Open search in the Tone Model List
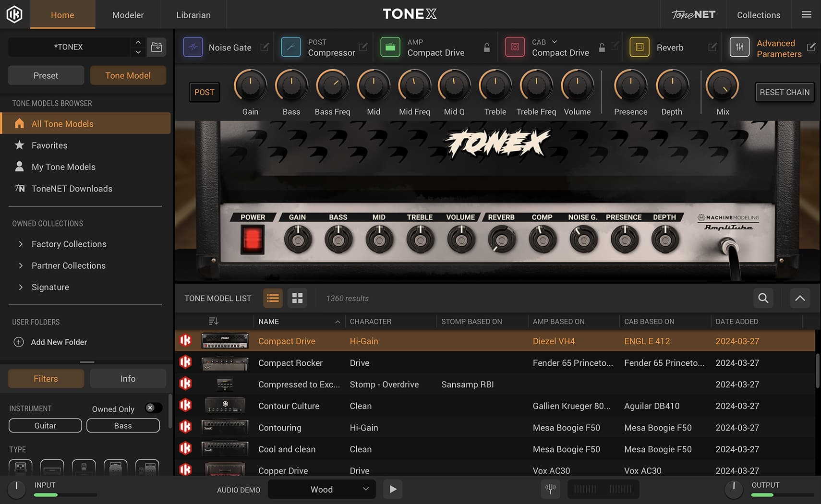 pos(763,298)
